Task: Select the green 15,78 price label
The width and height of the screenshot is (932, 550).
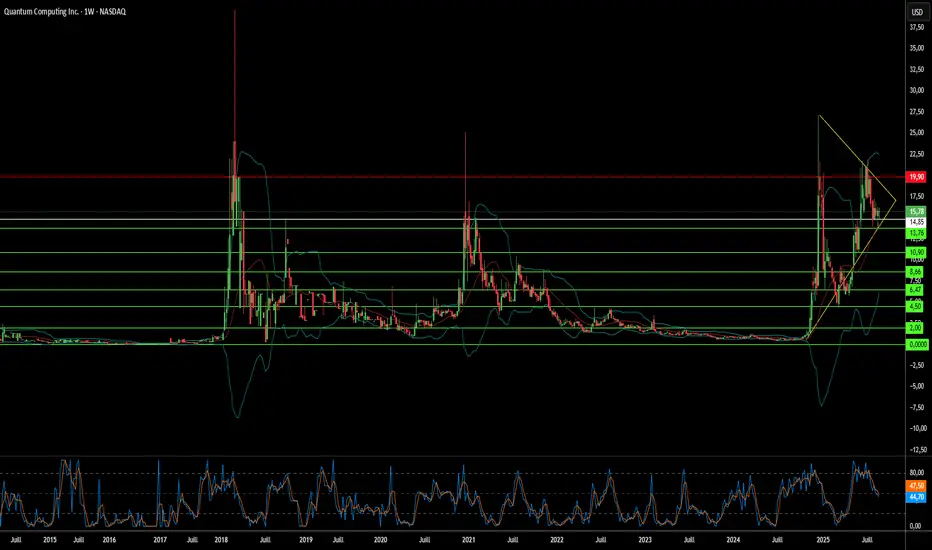Action: 917,212
